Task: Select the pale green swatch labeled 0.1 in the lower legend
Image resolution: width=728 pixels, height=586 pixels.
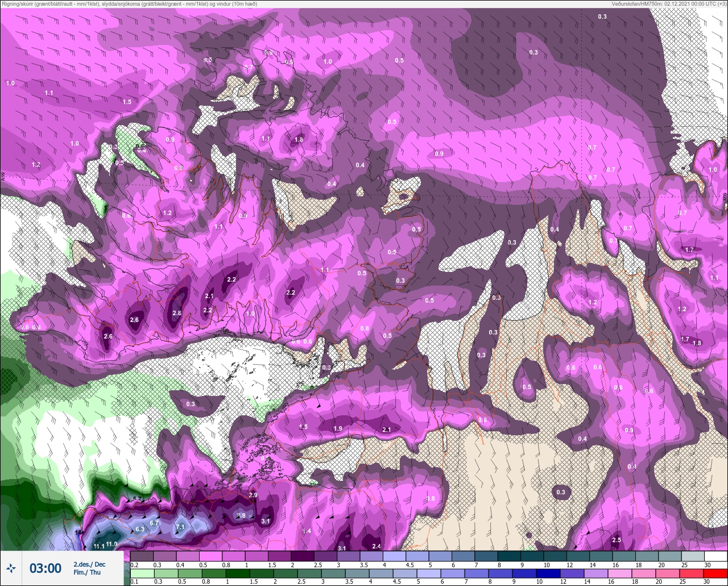Action: click(142, 573)
